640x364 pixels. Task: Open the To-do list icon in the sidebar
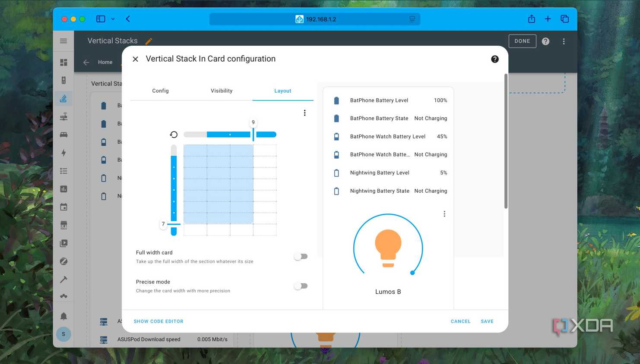point(63,171)
